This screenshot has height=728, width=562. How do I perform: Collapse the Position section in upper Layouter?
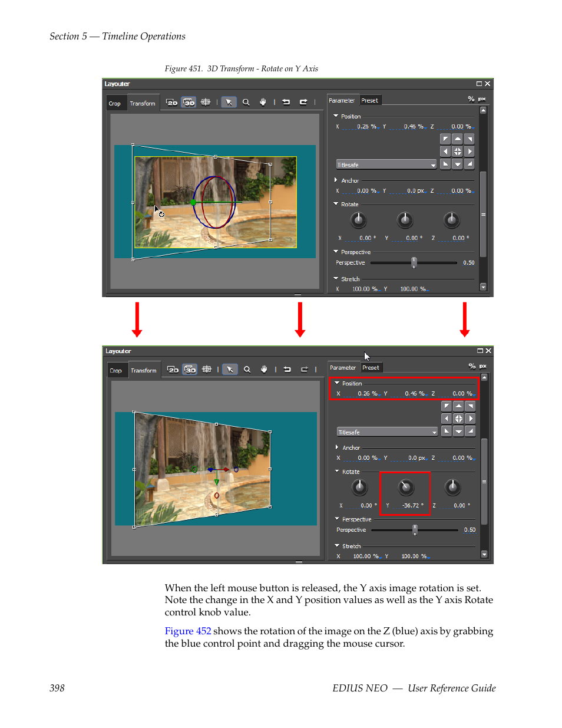pos(336,116)
